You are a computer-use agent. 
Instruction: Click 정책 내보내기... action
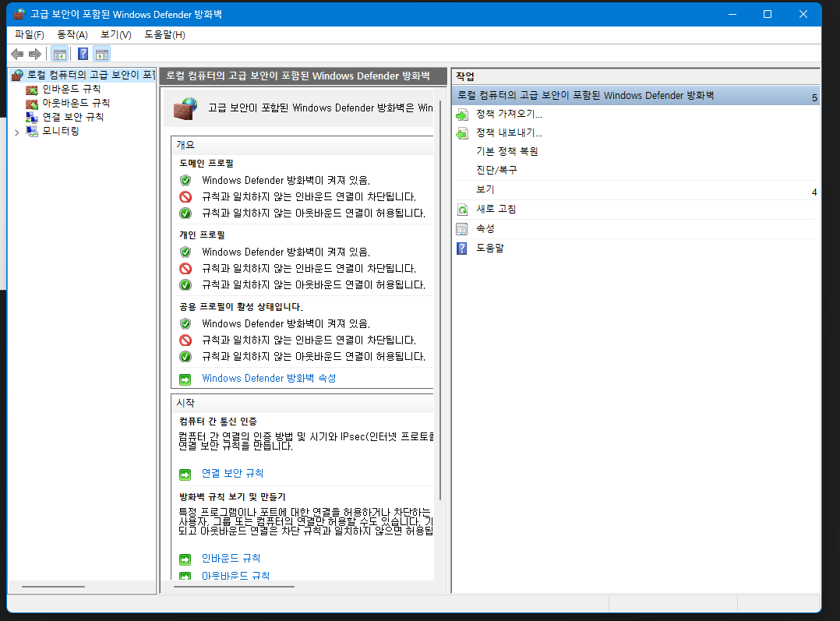pos(510,133)
